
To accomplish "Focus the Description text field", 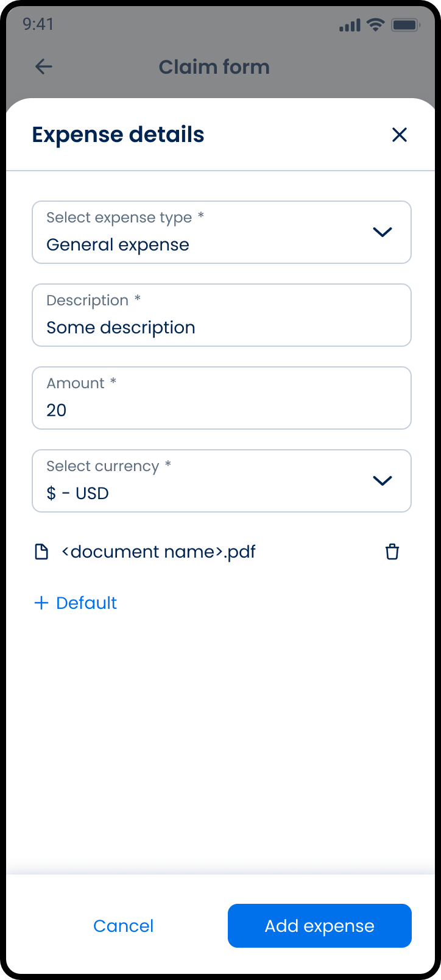I will [221, 315].
